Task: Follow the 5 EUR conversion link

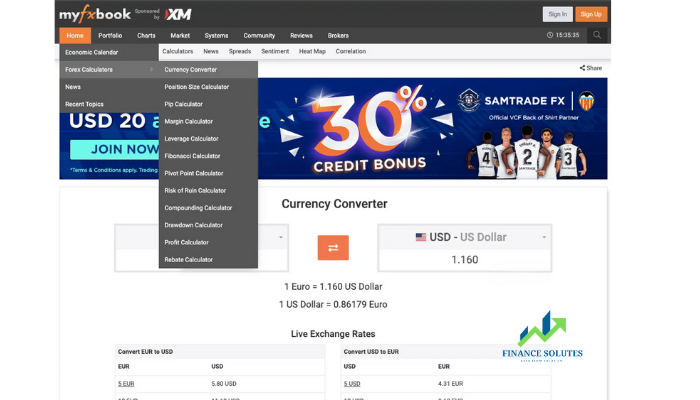Action: [x=126, y=384]
